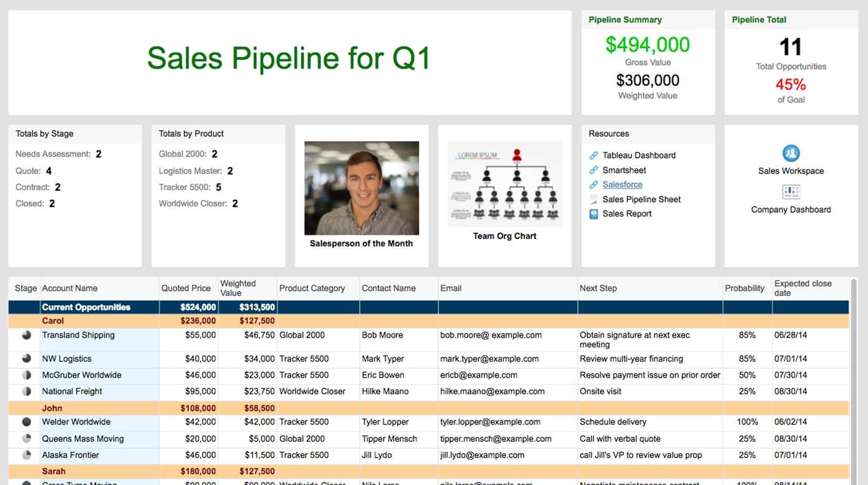Open the Salesforce hyperlink
Screen dimensions: 868x485
pyautogui.click(x=622, y=185)
